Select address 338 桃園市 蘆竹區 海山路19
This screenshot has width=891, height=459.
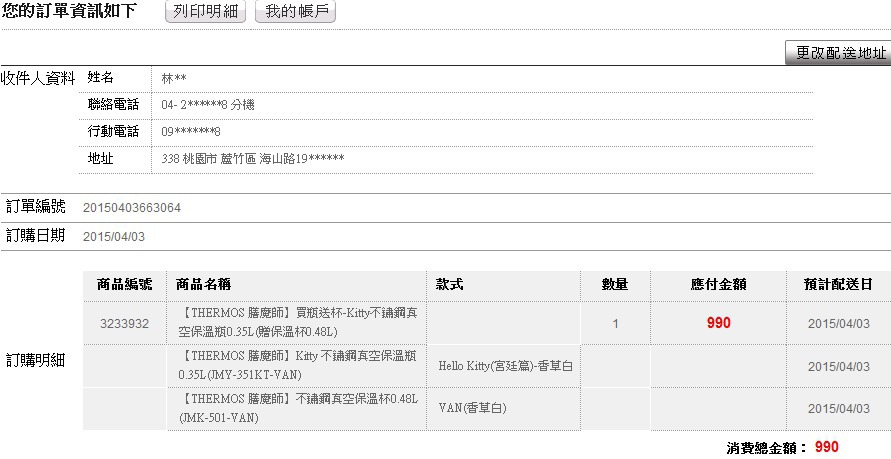click(253, 158)
